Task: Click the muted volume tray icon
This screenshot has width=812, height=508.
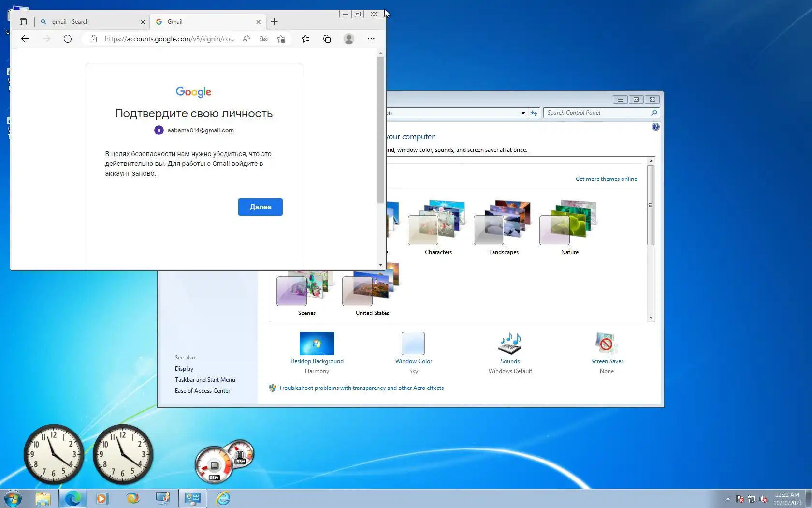Action: (763, 499)
